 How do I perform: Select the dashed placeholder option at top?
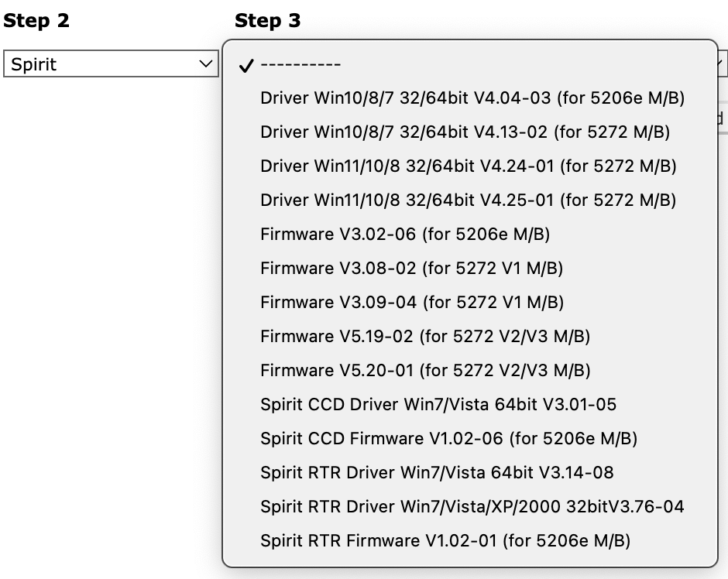point(301,64)
